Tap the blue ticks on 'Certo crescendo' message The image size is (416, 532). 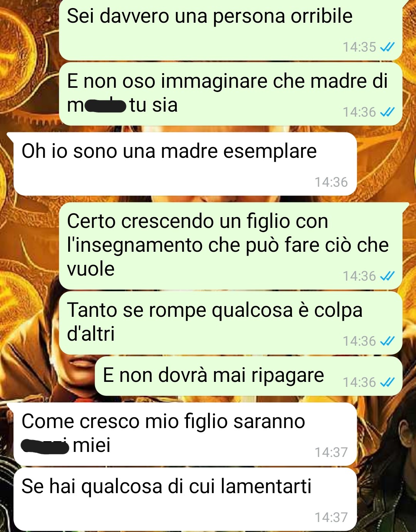(x=387, y=276)
